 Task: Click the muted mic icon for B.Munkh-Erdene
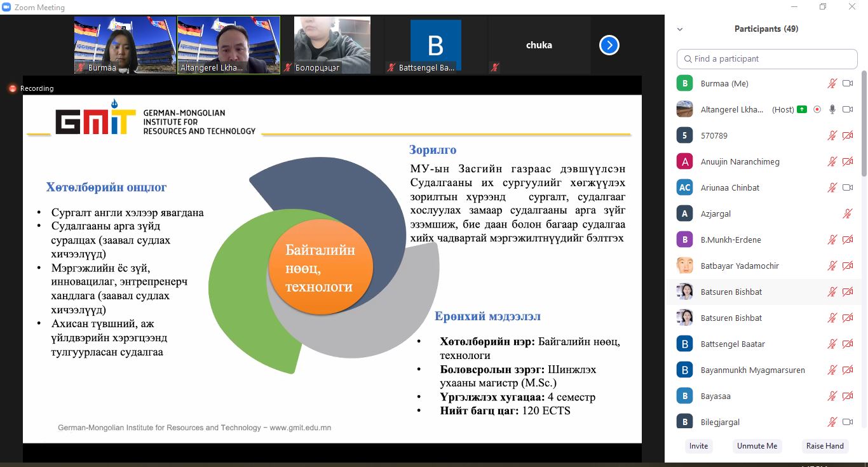[832, 240]
